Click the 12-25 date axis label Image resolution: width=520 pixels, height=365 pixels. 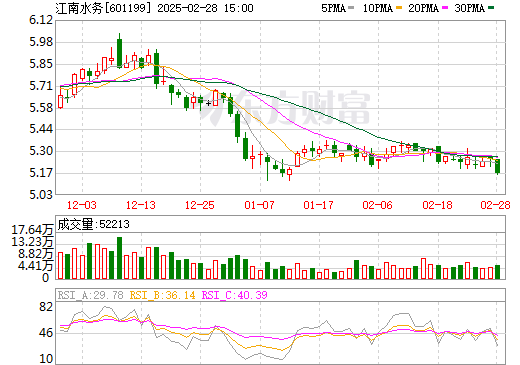200,205
